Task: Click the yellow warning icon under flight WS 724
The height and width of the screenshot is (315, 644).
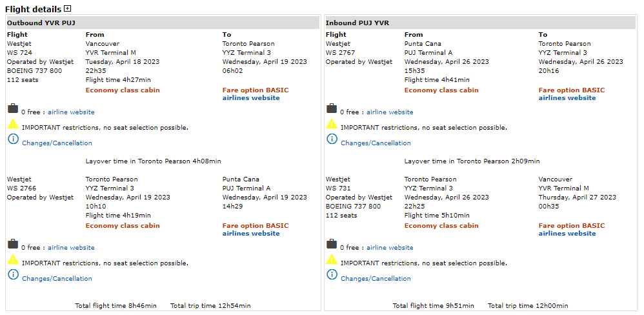Action: point(13,124)
